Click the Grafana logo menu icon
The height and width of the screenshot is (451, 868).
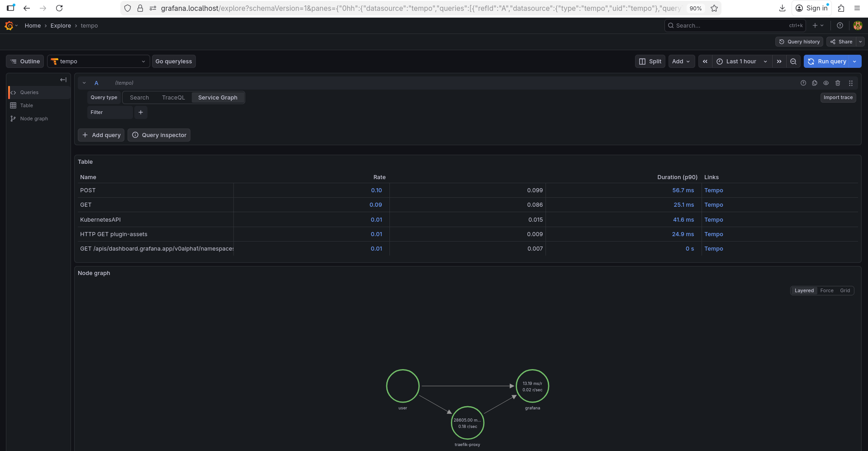(9, 26)
